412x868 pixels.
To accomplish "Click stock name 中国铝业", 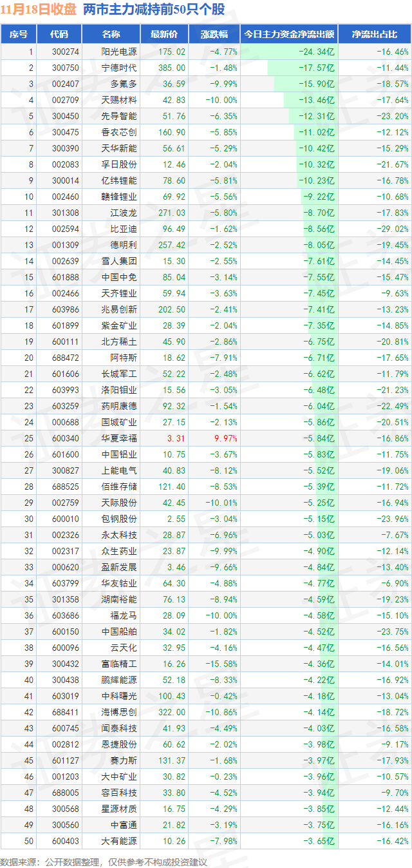I will pos(119,454).
